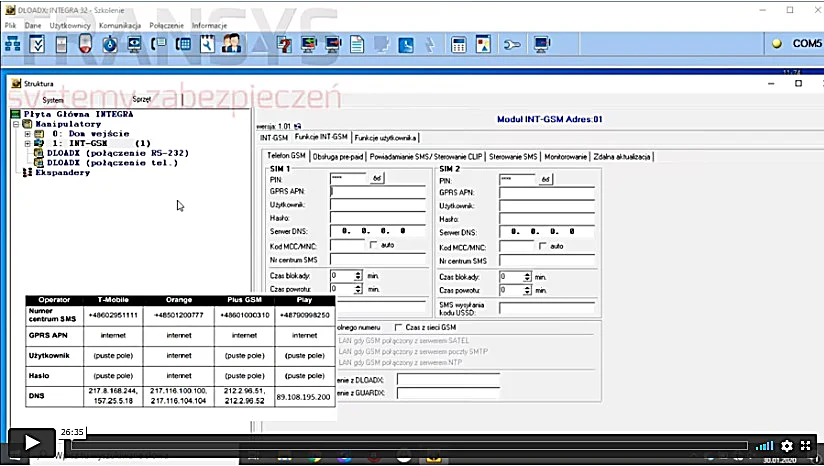Select Płyta Główna INTEGRA in the tree

coord(78,114)
